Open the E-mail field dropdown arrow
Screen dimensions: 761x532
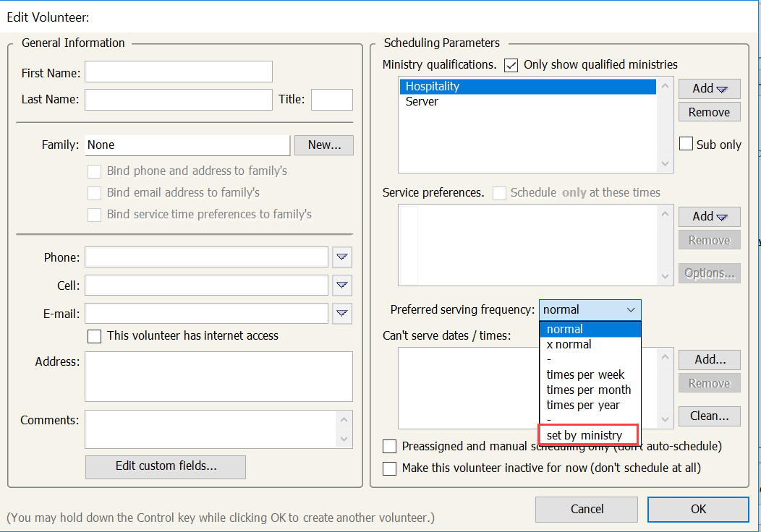342,313
